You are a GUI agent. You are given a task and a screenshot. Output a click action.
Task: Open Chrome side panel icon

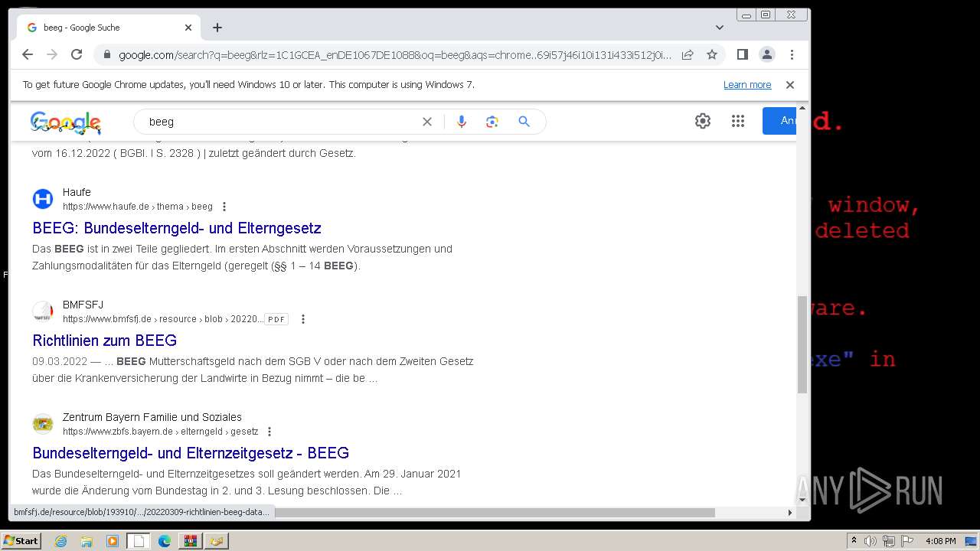742,54
